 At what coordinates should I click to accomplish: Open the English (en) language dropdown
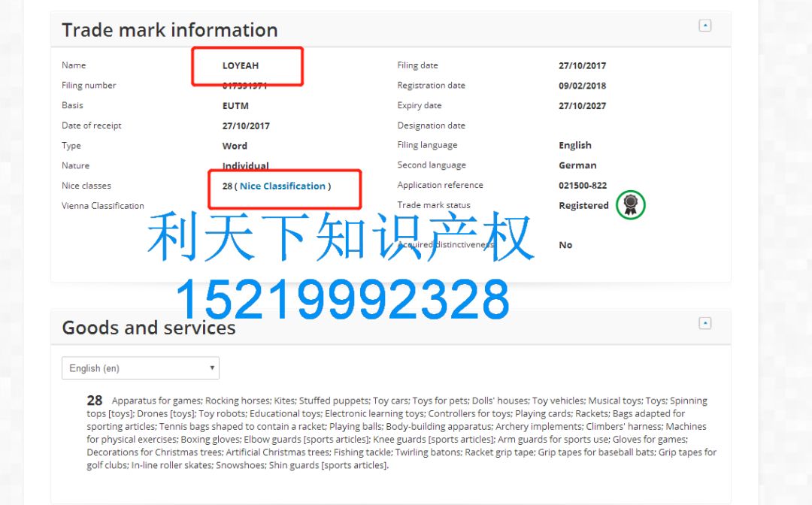pyautogui.click(x=141, y=368)
